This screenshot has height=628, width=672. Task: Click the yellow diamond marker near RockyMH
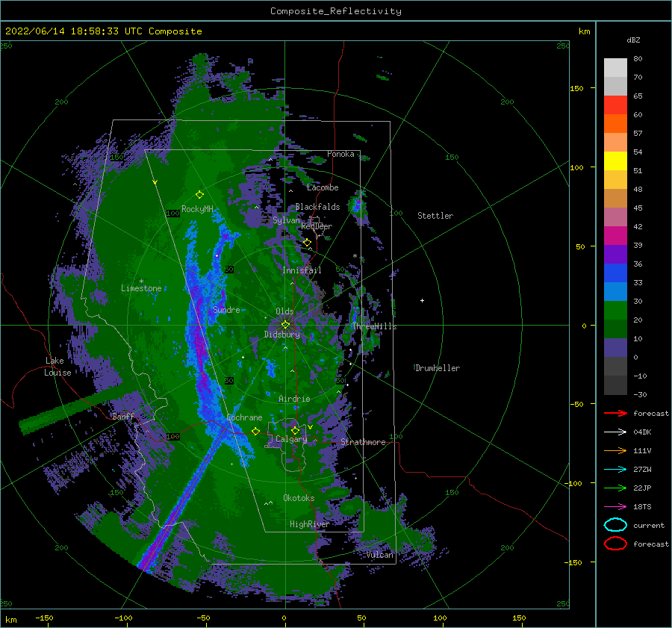pos(199,195)
